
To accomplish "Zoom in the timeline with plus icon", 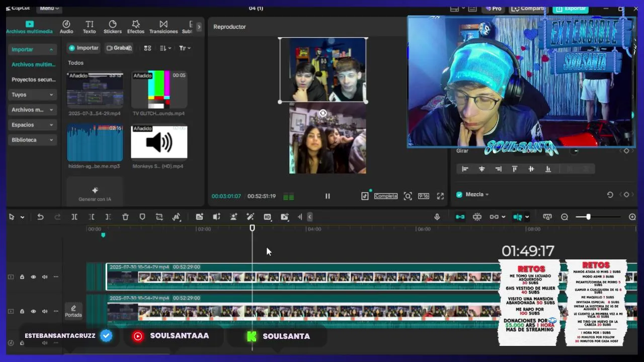I will coord(632,217).
